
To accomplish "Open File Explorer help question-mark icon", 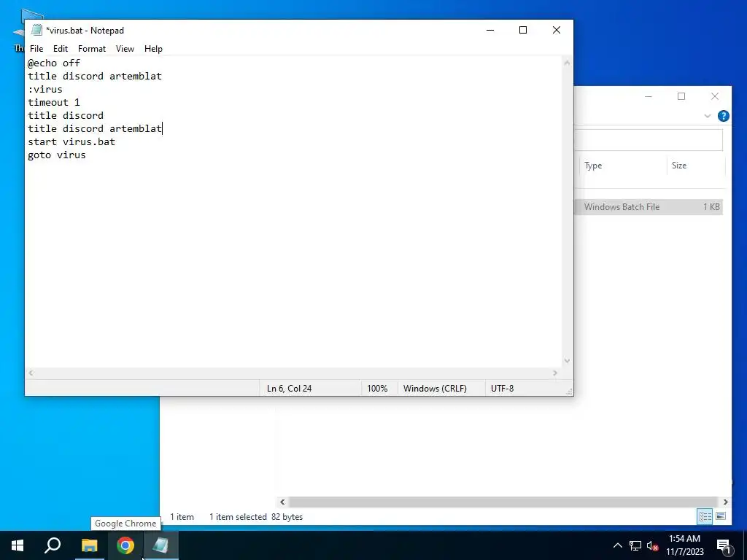I will click(723, 116).
